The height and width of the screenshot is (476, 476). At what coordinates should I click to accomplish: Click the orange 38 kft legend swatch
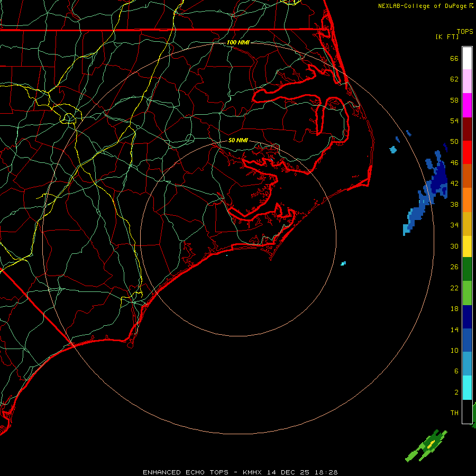click(x=467, y=199)
